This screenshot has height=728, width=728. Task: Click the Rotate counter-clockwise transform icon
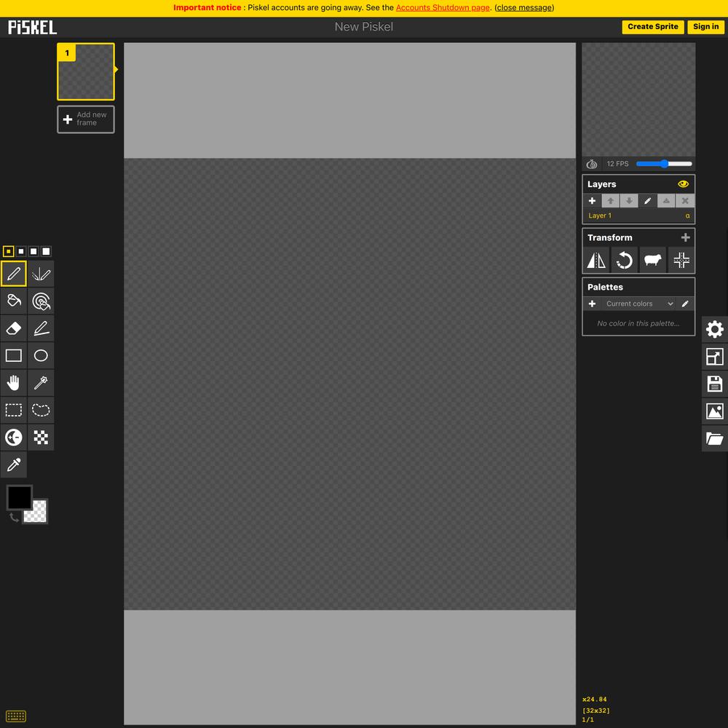(625, 260)
